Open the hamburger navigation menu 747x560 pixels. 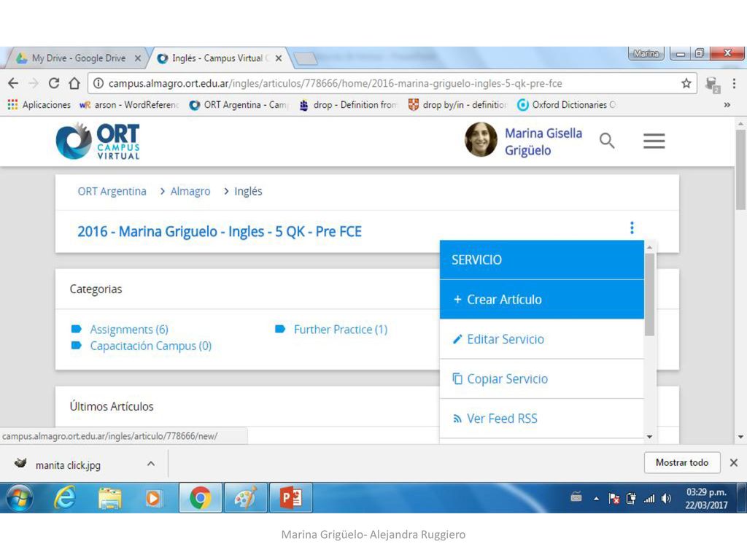click(654, 141)
